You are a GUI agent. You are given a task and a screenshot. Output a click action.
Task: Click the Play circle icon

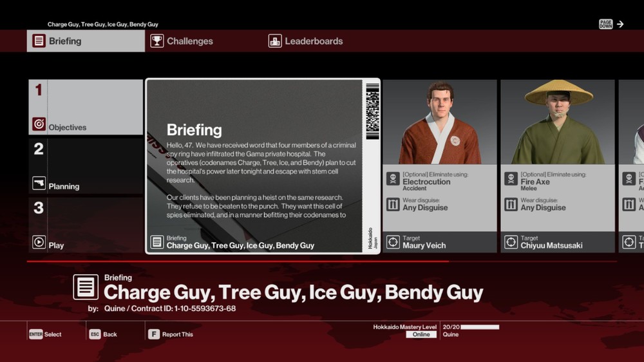point(39,243)
